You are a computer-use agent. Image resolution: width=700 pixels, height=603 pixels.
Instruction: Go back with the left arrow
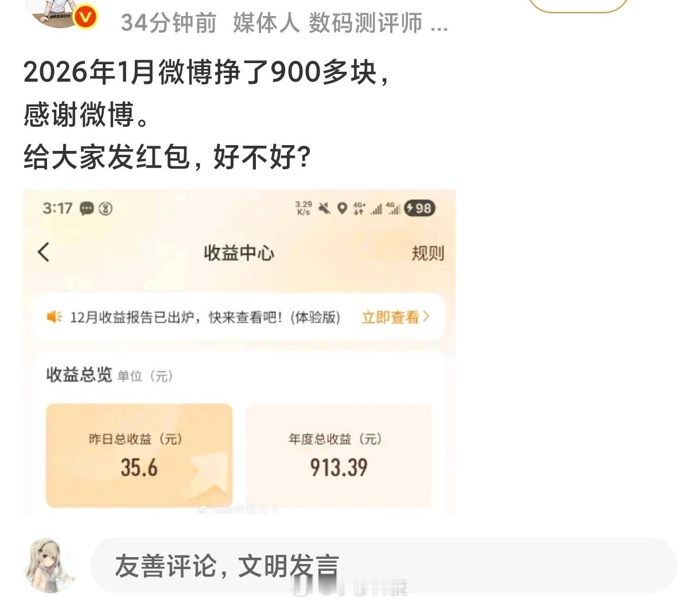pyautogui.click(x=44, y=252)
